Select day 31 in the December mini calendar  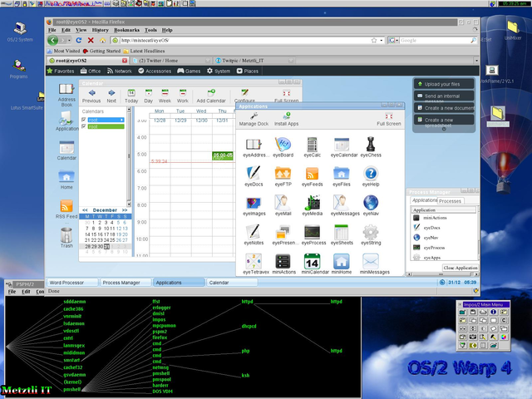[x=106, y=247]
